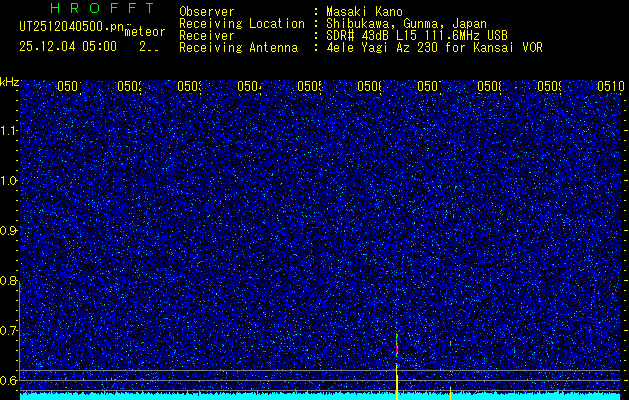
Task: Click the 0502 time axis label
Action: pyautogui.click(x=129, y=86)
